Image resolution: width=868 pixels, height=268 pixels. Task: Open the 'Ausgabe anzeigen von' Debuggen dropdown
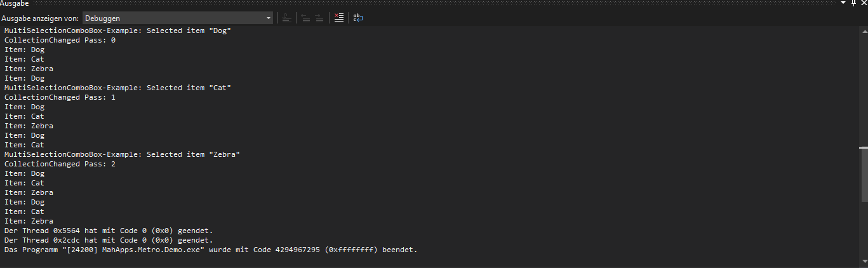178,18
